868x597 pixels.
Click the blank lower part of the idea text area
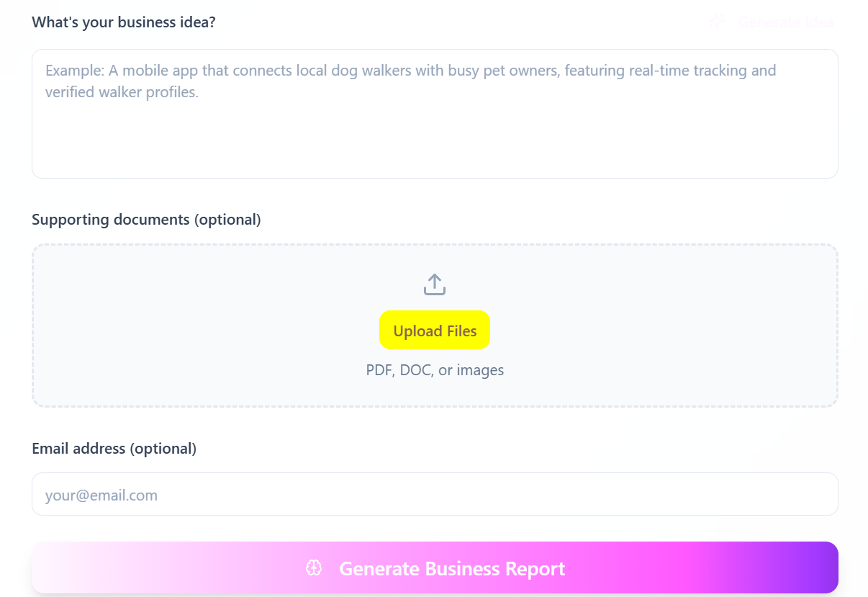pos(435,144)
